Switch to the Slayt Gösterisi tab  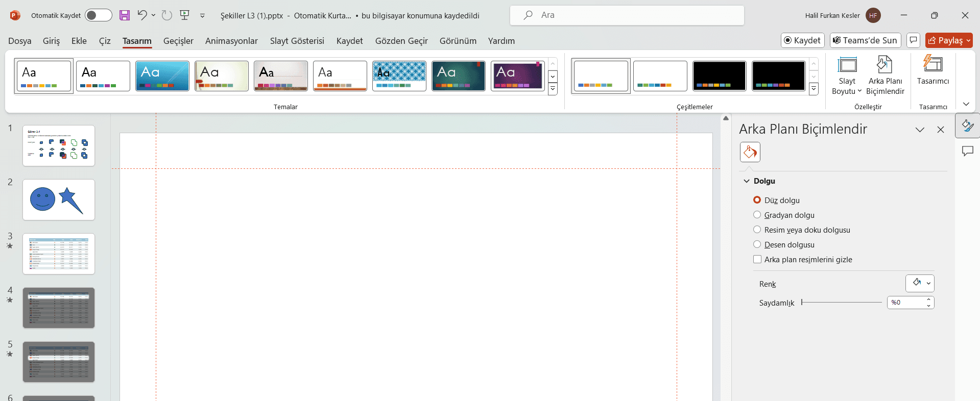pyautogui.click(x=297, y=41)
